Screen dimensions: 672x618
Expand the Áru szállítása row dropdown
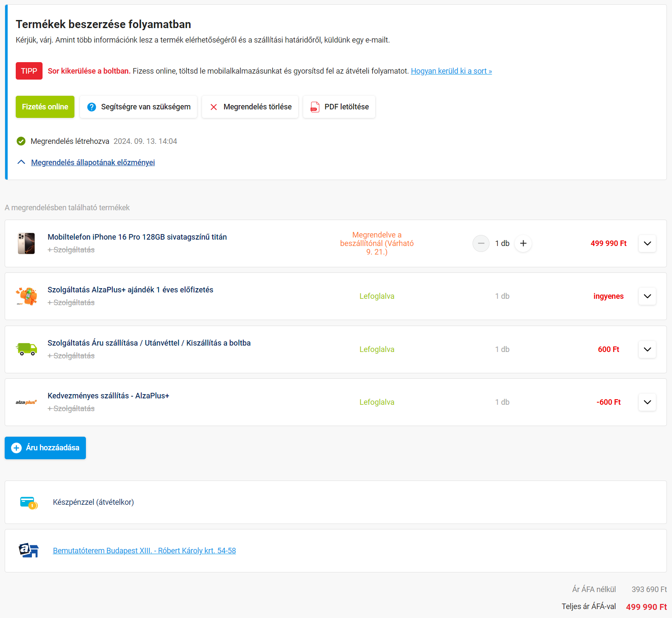pyautogui.click(x=647, y=349)
